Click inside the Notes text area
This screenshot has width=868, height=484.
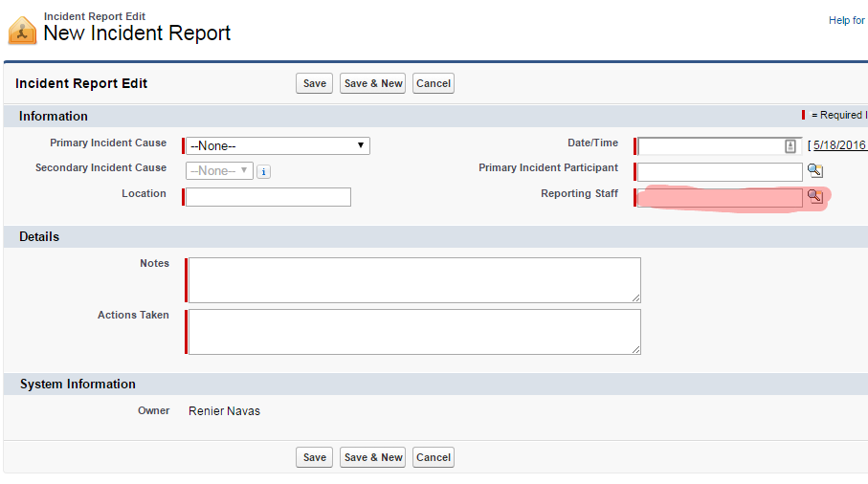(413, 279)
